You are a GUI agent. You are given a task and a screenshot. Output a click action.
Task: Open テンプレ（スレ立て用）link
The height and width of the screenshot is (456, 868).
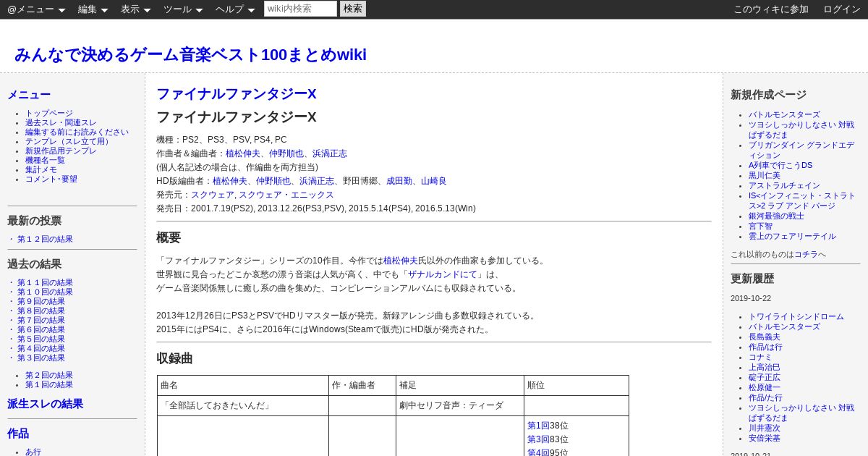(x=69, y=142)
